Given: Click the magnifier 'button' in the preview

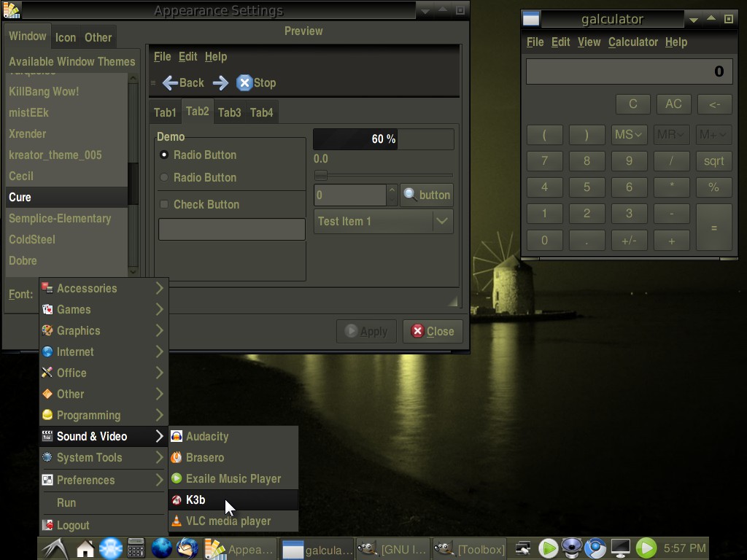Looking at the screenshot, I should pos(426,195).
